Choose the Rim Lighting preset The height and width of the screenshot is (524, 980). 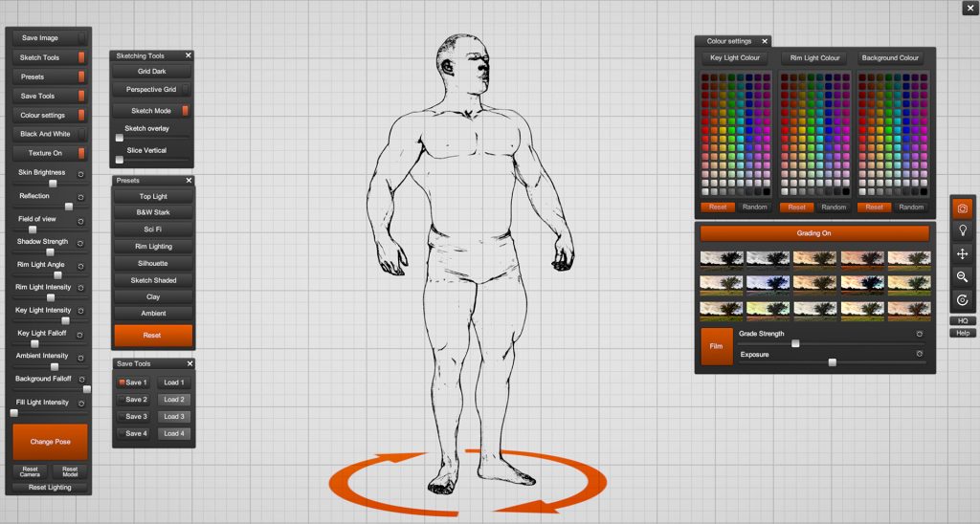click(153, 247)
